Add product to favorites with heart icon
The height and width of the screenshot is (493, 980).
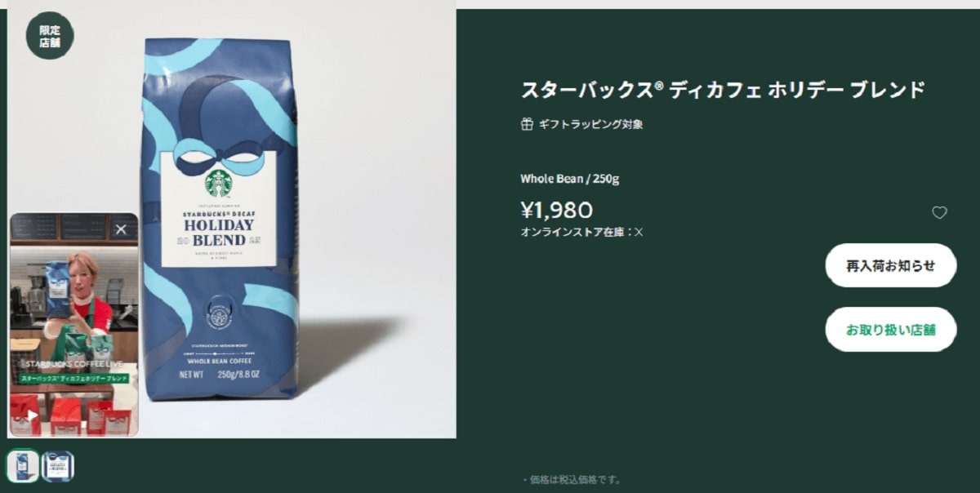(x=940, y=212)
